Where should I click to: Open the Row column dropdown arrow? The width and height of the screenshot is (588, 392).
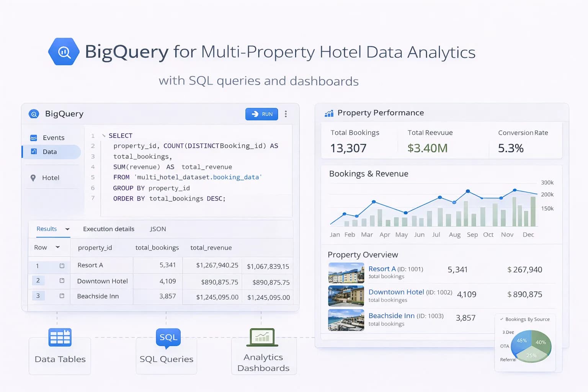pos(58,247)
